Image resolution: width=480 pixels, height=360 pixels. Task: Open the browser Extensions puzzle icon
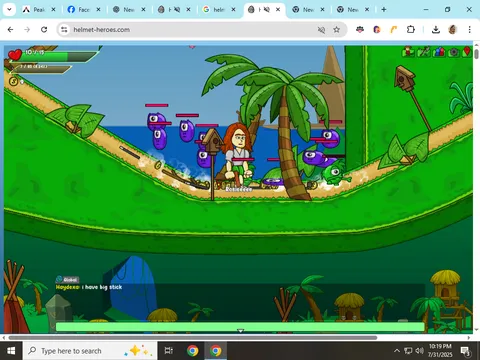(411, 30)
